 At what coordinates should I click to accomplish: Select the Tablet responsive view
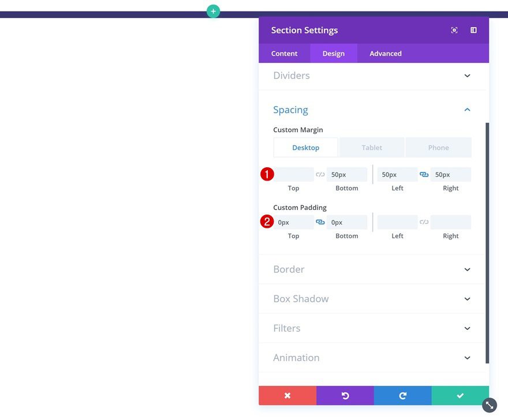(371, 147)
